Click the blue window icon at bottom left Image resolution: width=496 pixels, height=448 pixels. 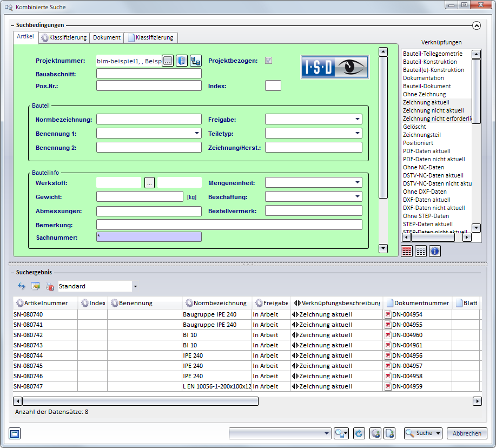15,433
